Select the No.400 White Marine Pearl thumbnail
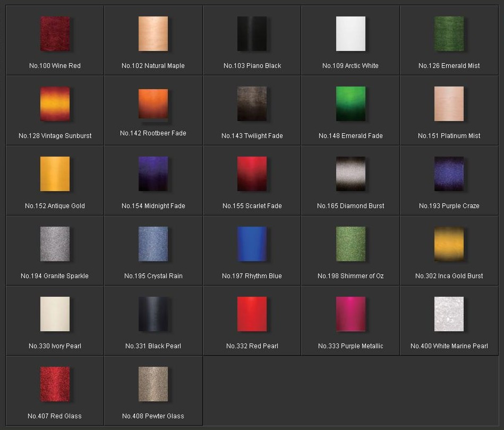Screen dimensions: 504x430 449,314
